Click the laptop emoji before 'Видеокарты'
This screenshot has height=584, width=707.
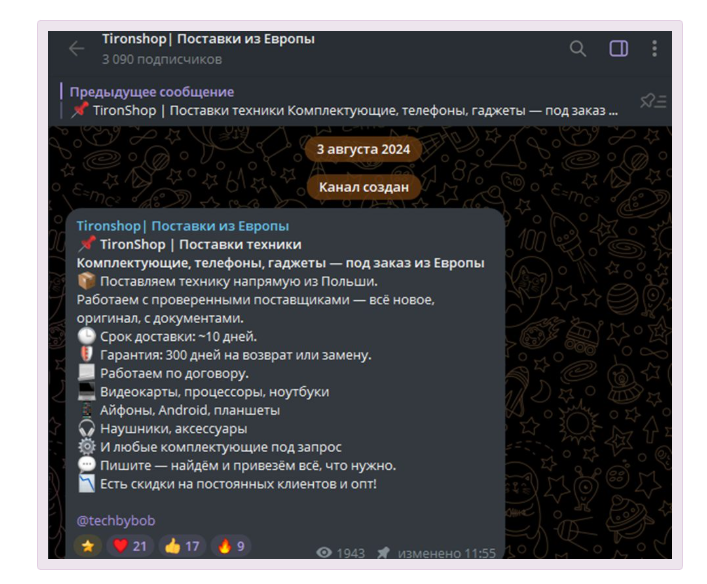87,391
